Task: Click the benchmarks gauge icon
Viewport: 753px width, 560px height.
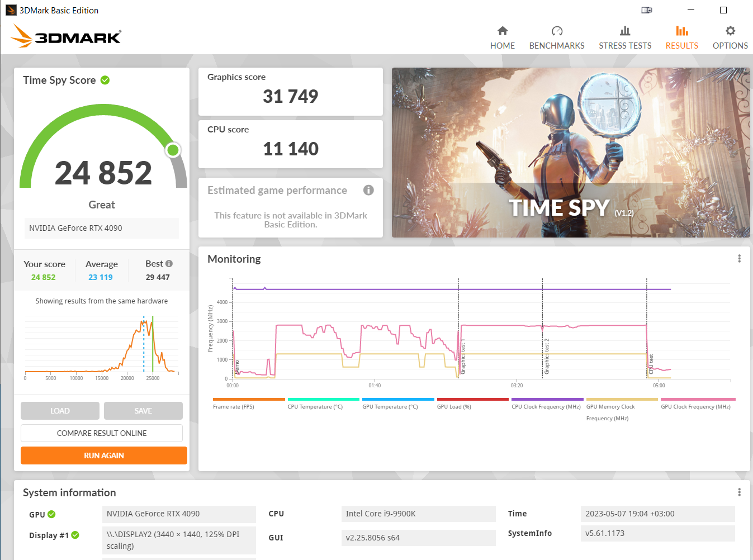Action: pyautogui.click(x=557, y=31)
